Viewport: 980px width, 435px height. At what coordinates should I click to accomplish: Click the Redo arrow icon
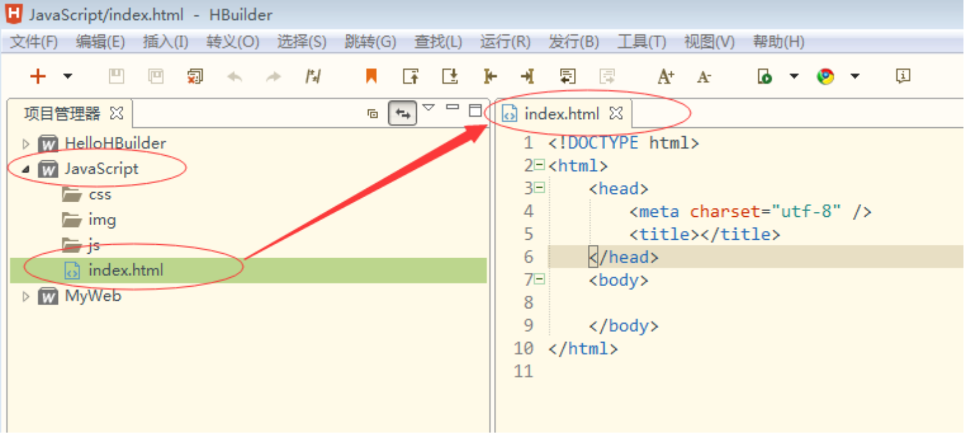tap(273, 77)
